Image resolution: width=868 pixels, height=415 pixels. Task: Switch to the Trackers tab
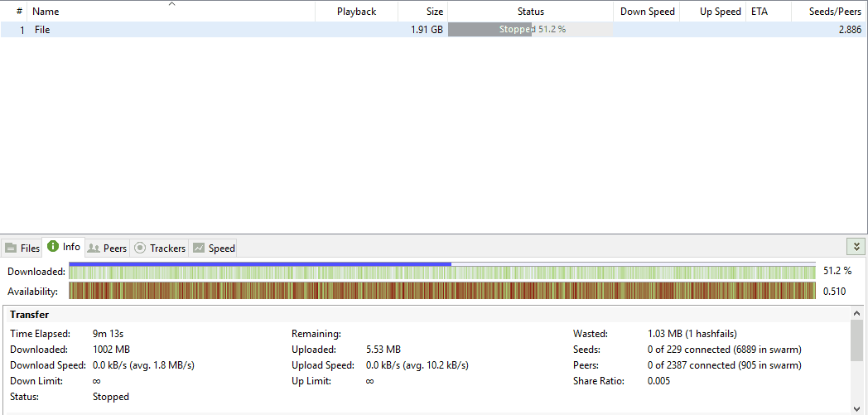(x=159, y=249)
